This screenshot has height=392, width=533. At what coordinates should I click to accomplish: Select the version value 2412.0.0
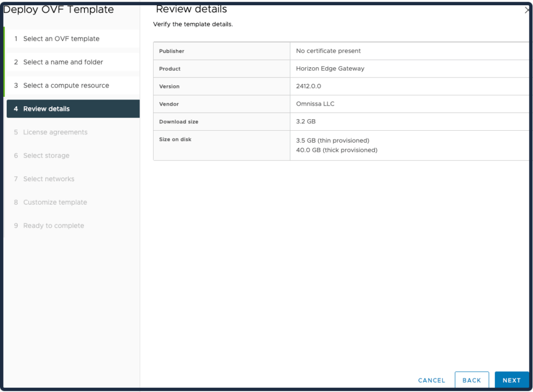pyautogui.click(x=308, y=86)
